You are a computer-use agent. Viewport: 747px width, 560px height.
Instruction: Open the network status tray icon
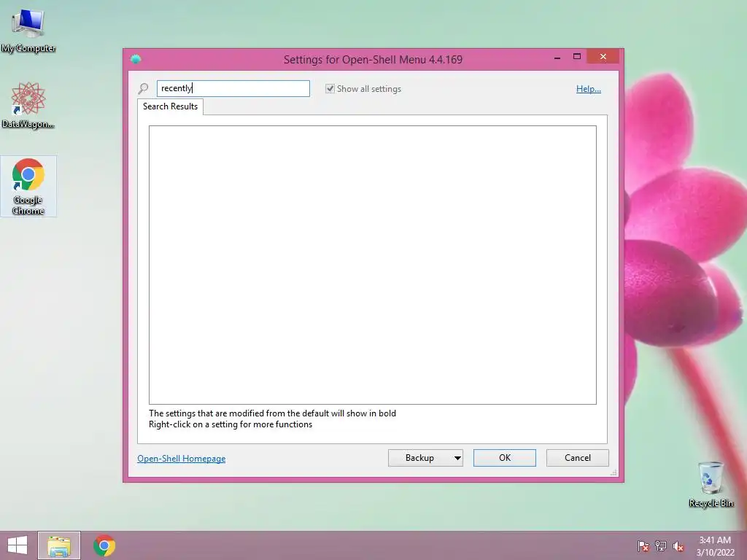[x=661, y=546]
